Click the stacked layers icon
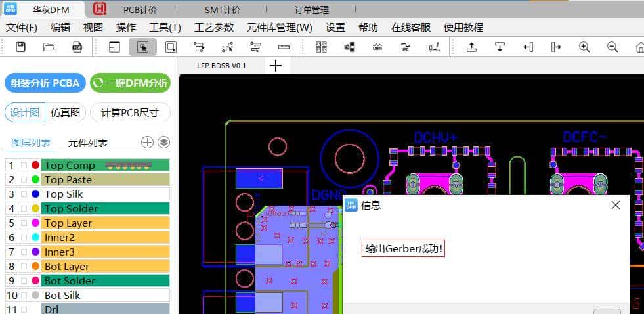644x314 pixels. click(x=164, y=142)
